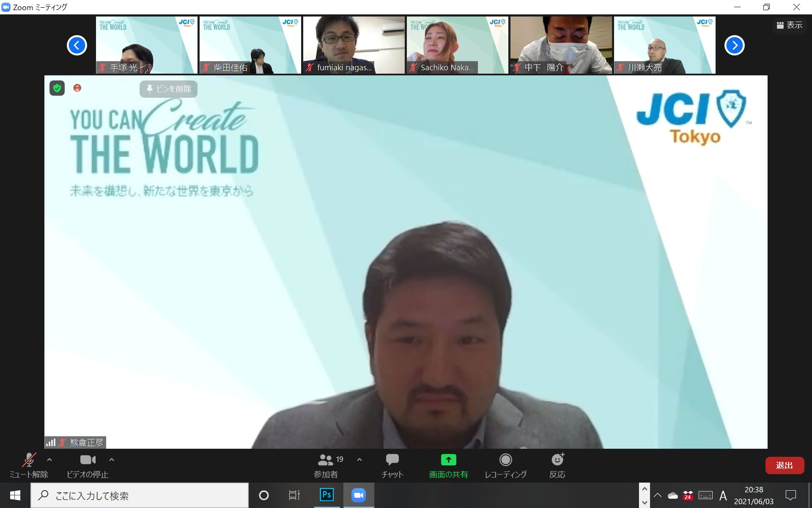Open Windows Task View icon
Image resolution: width=812 pixels, height=508 pixels.
click(x=294, y=495)
